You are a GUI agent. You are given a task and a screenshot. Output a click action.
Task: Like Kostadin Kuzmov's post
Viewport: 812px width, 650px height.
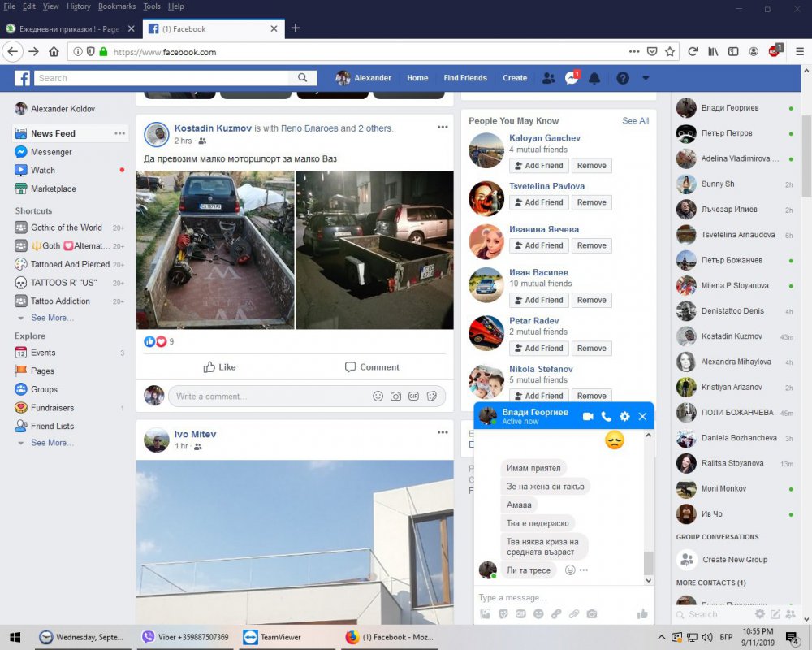pos(219,367)
